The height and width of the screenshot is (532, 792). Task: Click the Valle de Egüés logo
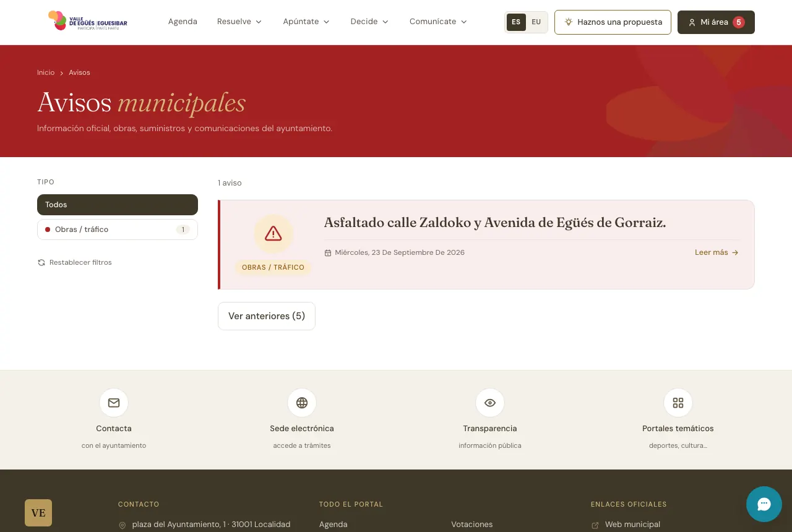(x=87, y=21)
